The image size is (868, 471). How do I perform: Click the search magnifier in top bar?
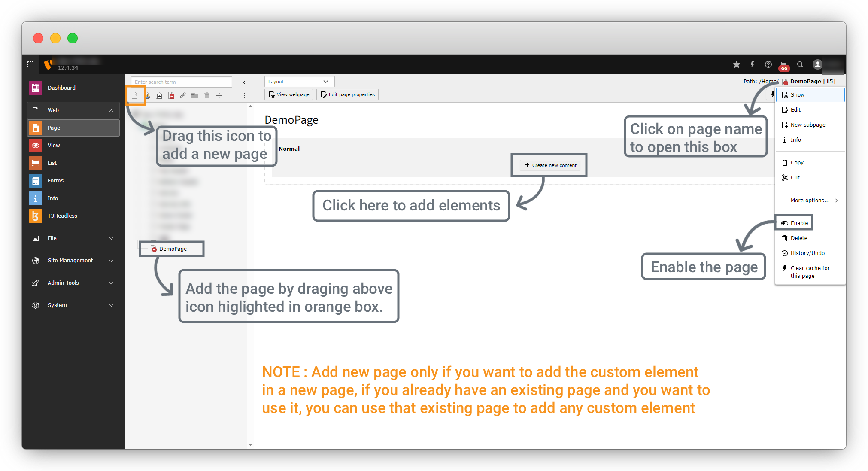tap(800, 64)
